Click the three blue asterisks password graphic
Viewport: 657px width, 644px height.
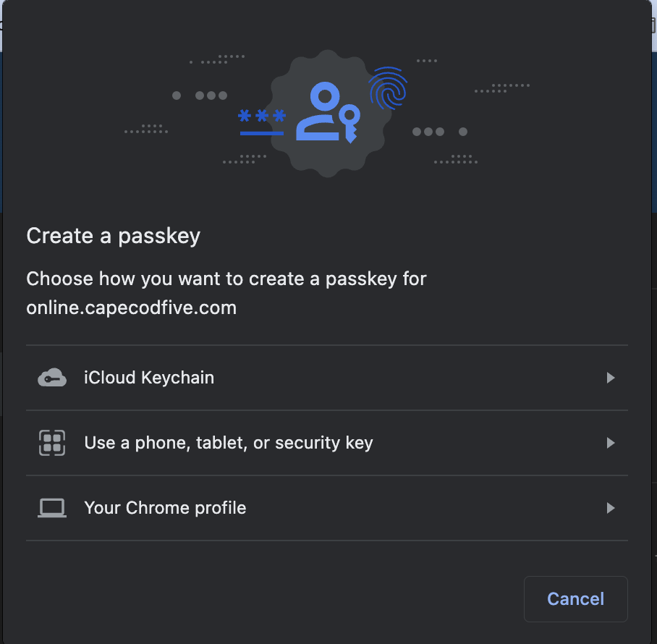point(262,116)
